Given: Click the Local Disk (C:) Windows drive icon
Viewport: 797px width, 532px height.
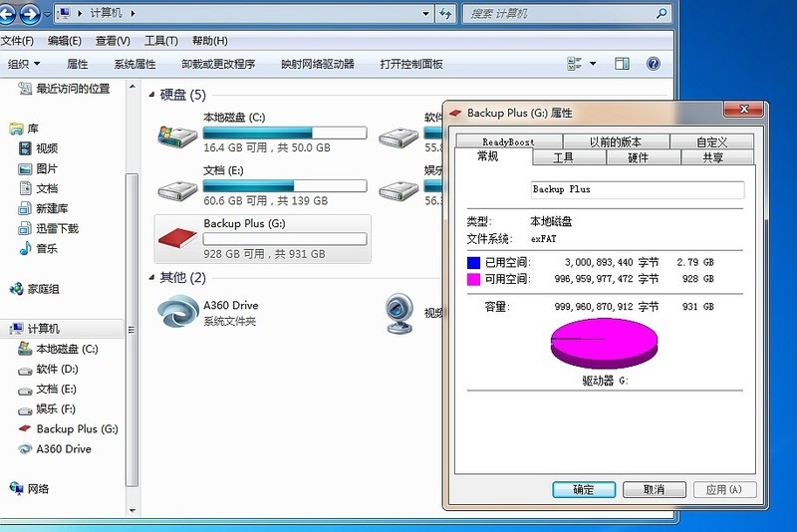Looking at the screenshot, I should pos(178,133).
